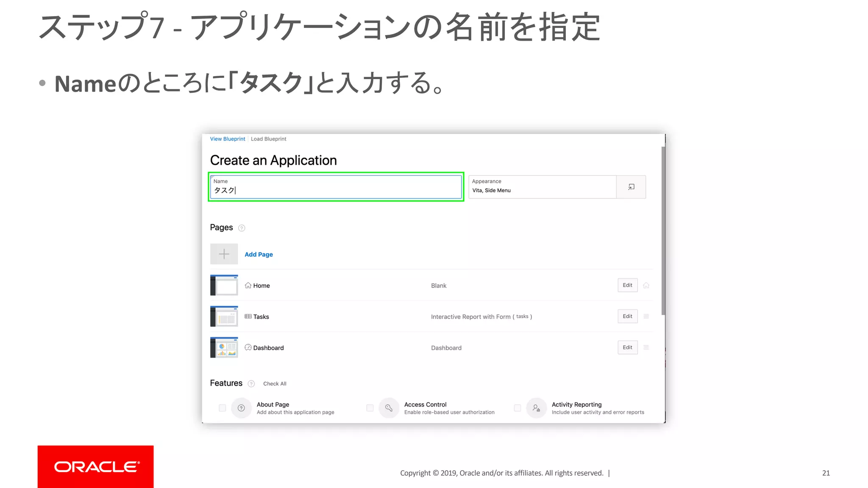Click the Access Control key icon
868x488 pixels.
click(x=389, y=408)
